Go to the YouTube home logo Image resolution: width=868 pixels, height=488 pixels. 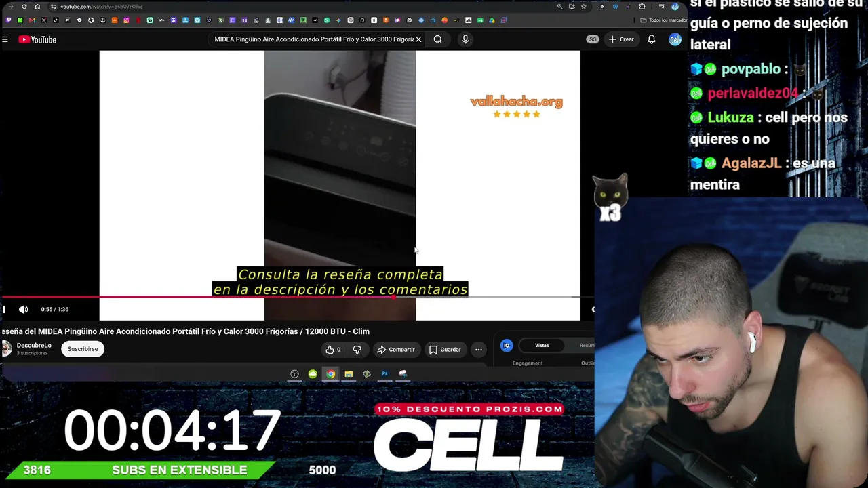click(x=37, y=39)
